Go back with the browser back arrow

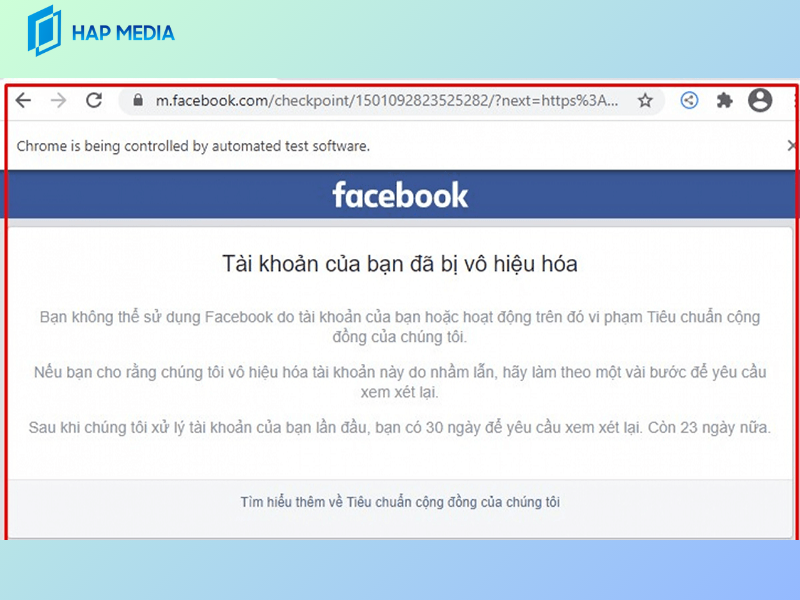(x=23, y=101)
